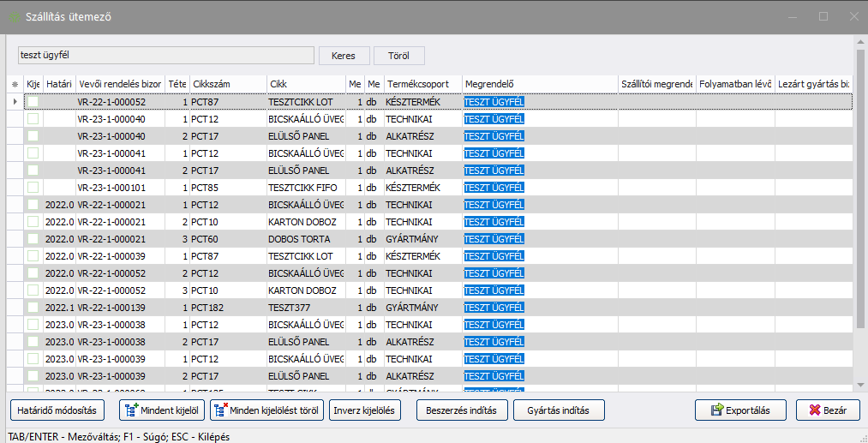Start purchasing with Beszerzés indítás
868x443 pixels.
[462, 410]
